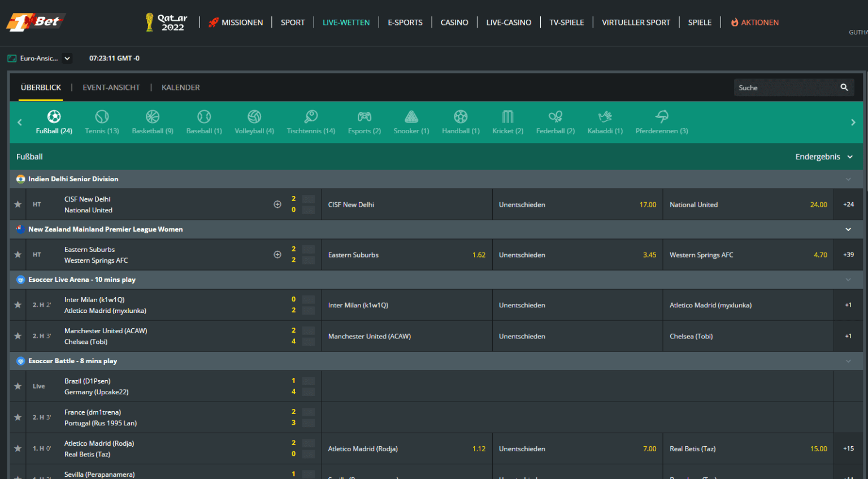Screen dimensions: 868x479
Task: Switch to the KALENDER tab
Action: tap(180, 88)
